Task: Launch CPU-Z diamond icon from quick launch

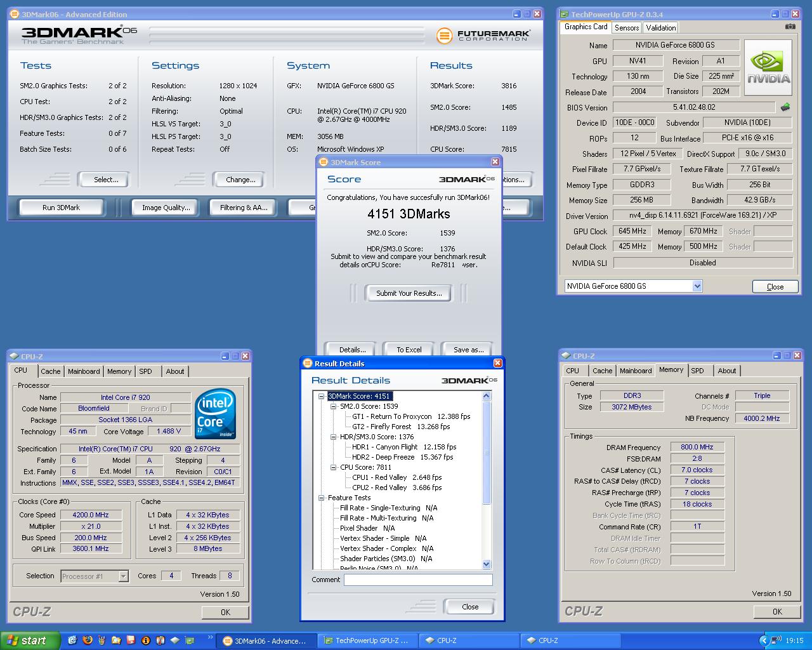Action: pos(174,640)
